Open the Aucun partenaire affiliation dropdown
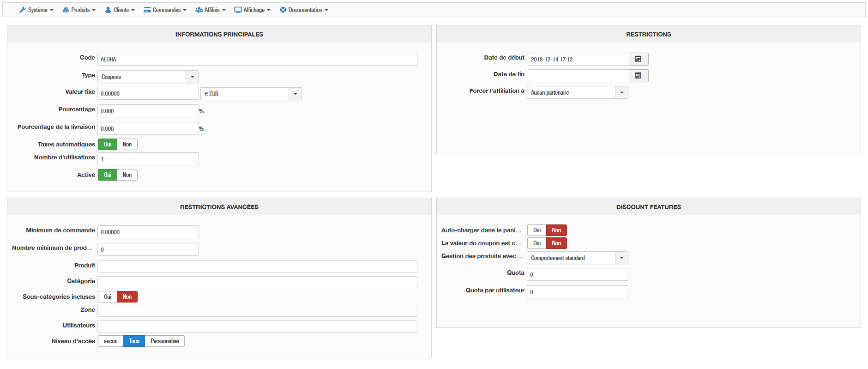Screen dimensions: 868x369 (x=621, y=92)
